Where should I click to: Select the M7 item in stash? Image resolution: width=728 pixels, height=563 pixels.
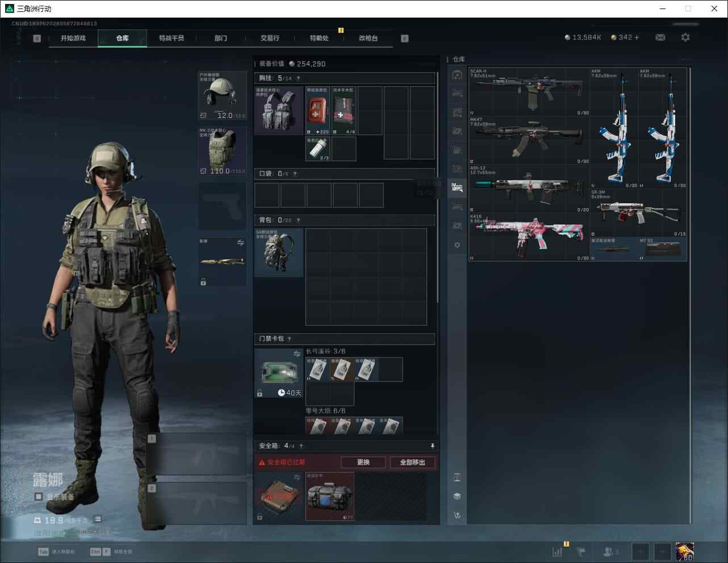click(x=663, y=249)
